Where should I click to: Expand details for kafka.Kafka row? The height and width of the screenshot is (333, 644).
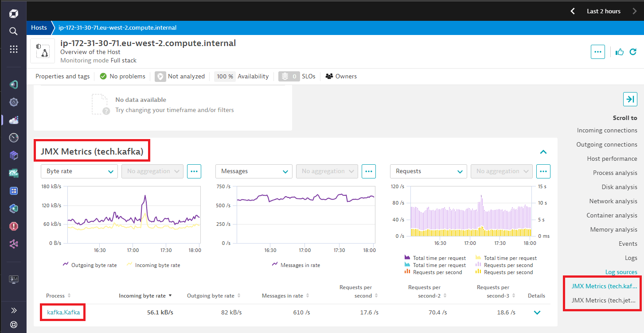[537, 312]
